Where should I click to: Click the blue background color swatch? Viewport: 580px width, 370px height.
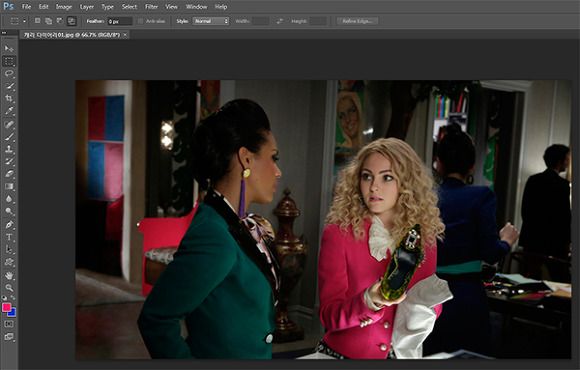coord(13,313)
